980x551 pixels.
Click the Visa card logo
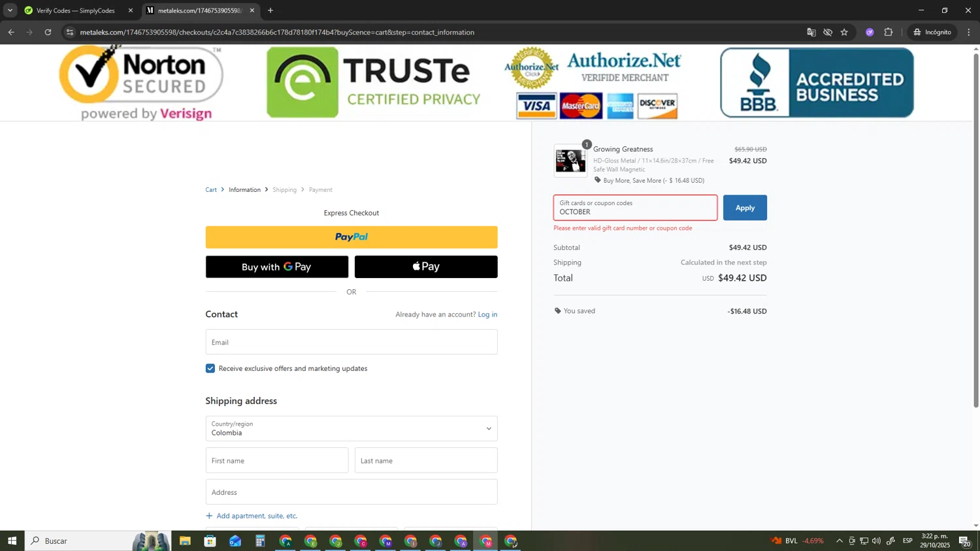click(x=536, y=106)
